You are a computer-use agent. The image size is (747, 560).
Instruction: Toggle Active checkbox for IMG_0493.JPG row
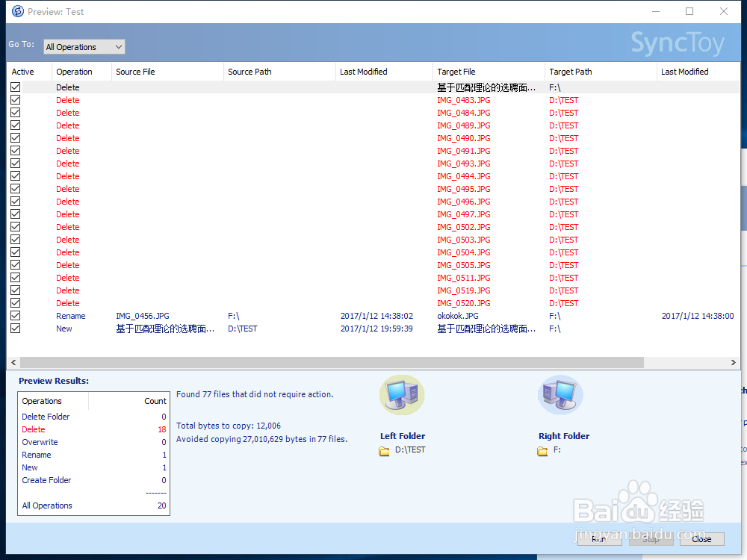pos(15,164)
